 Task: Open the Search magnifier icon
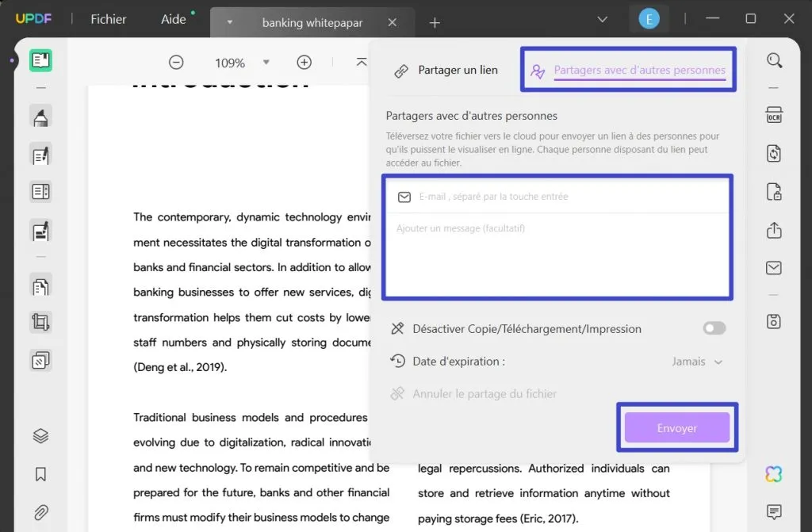pyautogui.click(x=774, y=60)
